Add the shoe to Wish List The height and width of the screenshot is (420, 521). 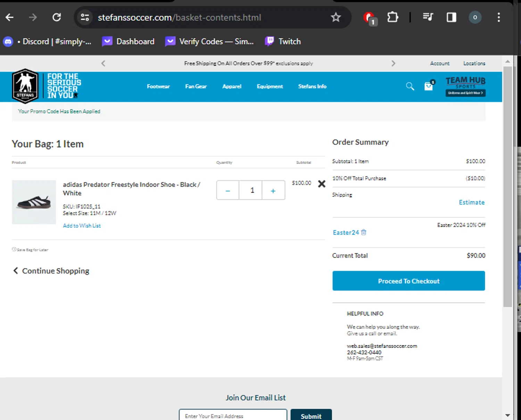[x=82, y=225]
